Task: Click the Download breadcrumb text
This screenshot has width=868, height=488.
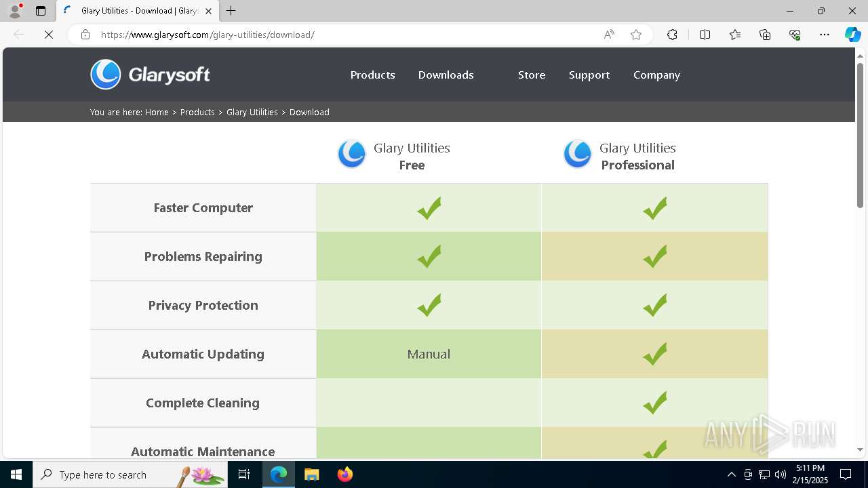Action: click(309, 113)
